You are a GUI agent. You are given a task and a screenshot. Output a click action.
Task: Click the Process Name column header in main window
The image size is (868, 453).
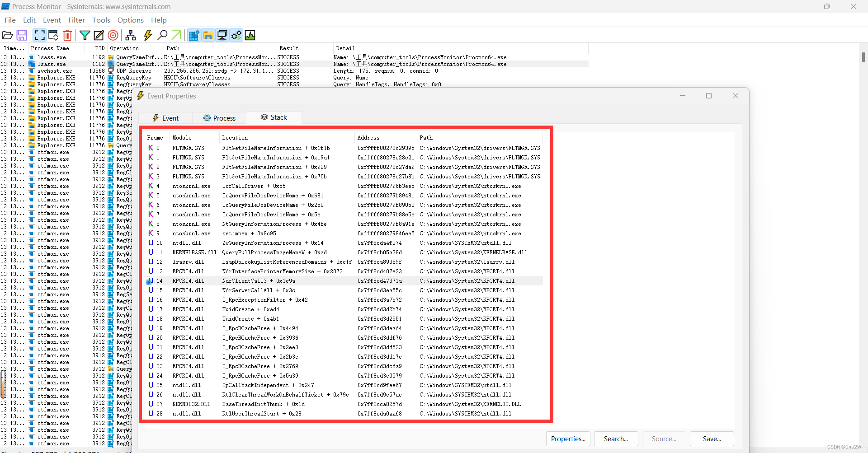click(x=56, y=48)
